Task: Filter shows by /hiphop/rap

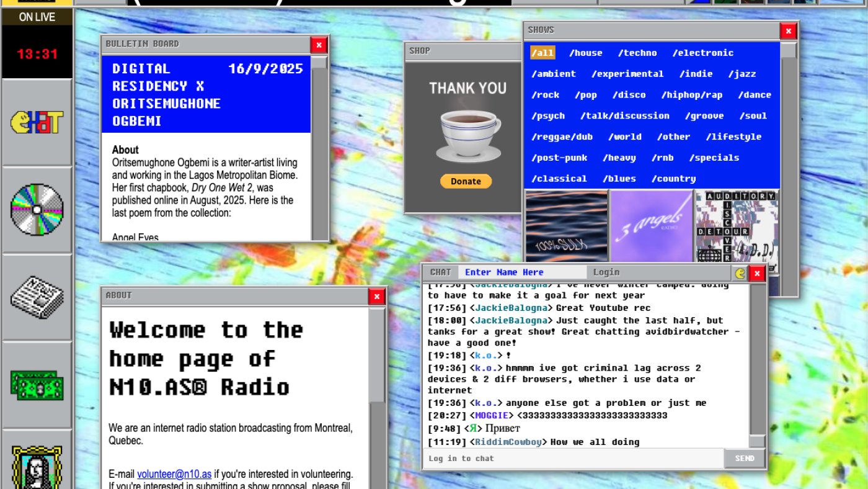Action: [691, 95]
